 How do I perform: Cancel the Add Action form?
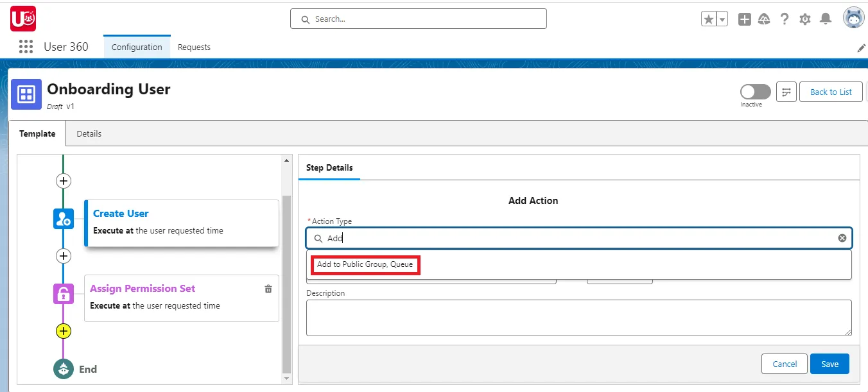784,363
